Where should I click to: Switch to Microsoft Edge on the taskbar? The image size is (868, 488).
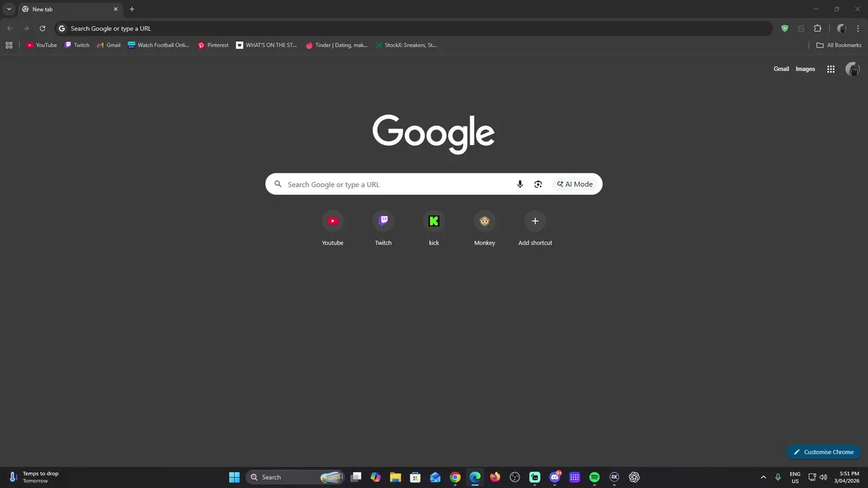point(475,477)
